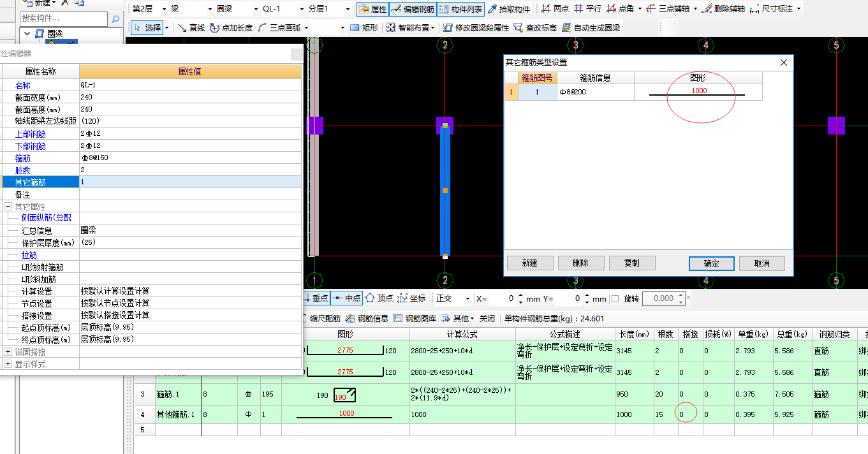The image size is (868, 454).
Task: Increase the X coordinate stepper
Action: point(520,295)
